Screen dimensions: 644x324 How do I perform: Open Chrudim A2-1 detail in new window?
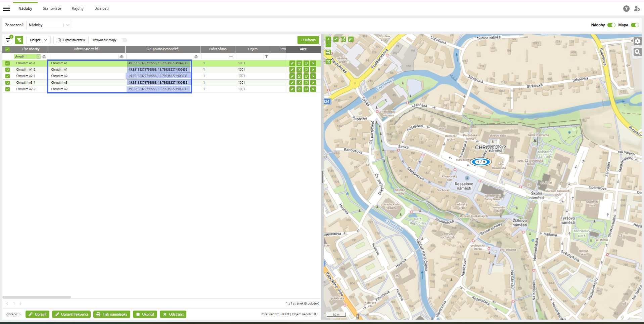(x=299, y=76)
